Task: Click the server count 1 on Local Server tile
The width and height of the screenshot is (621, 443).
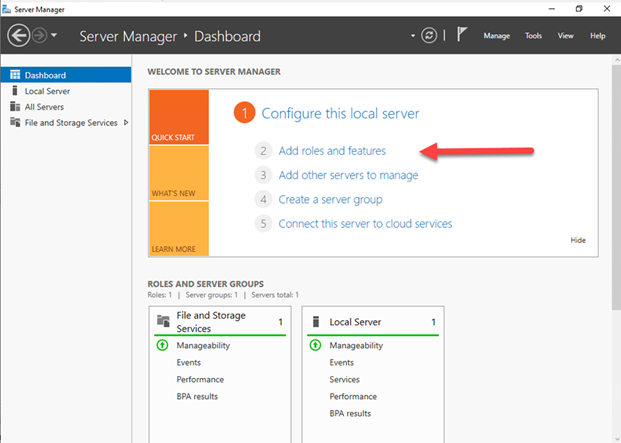Action: (x=433, y=322)
